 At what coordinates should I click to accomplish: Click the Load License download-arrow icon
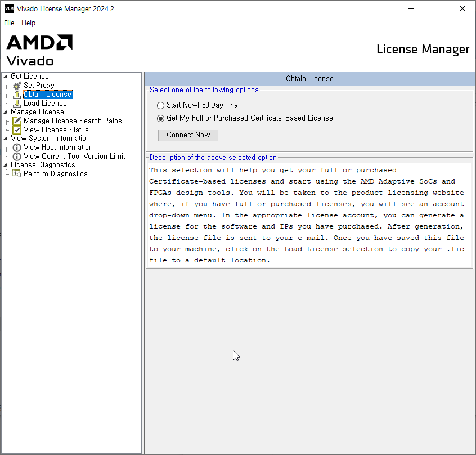(x=17, y=104)
